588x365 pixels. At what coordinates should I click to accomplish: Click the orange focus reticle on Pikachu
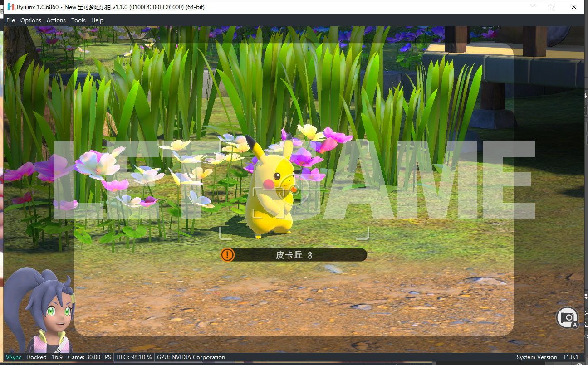coord(294,189)
